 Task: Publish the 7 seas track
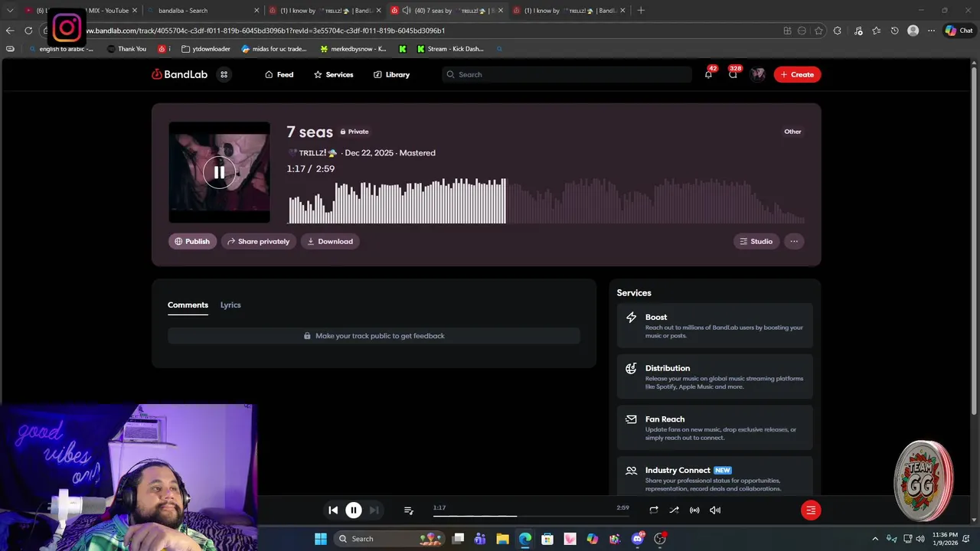(x=192, y=241)
